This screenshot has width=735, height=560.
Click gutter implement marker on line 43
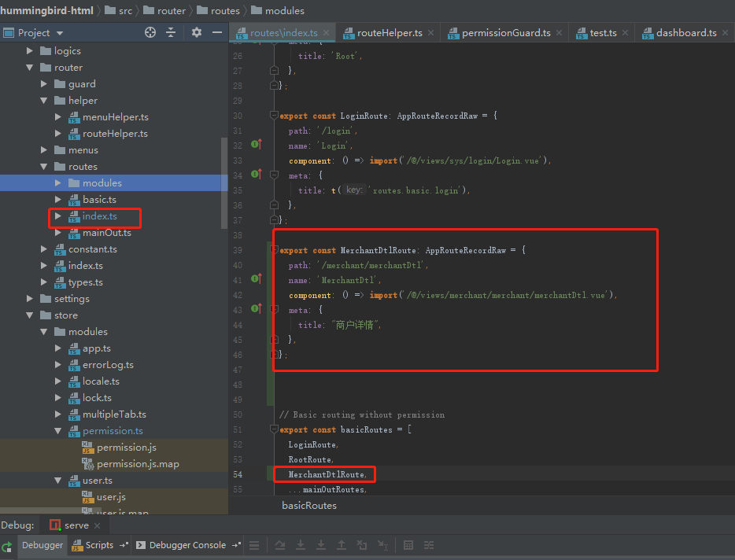tap(256, 308)
